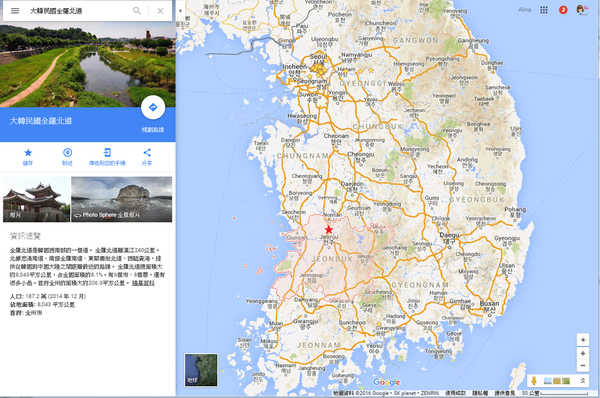Open the river header photo
Image resolution: width=600 pixels, height=398 pixels.
point(88,64)
